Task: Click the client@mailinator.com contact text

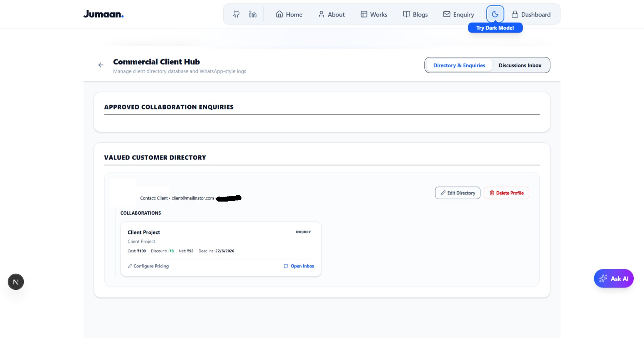Action: pyautogui.click(x=193, y=198)
